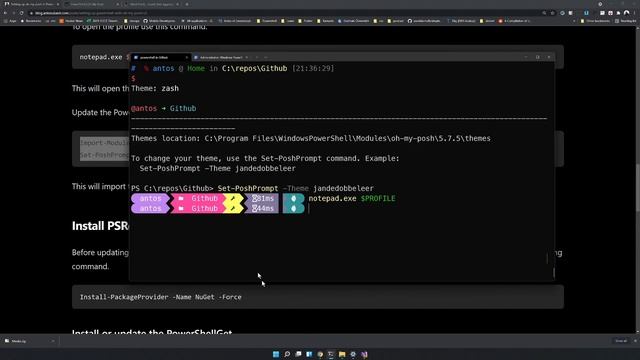The width and height of the screenshot is (640, 360).
Task: Open File Explorer taskbar icon
Action: [x=342, y=354]
